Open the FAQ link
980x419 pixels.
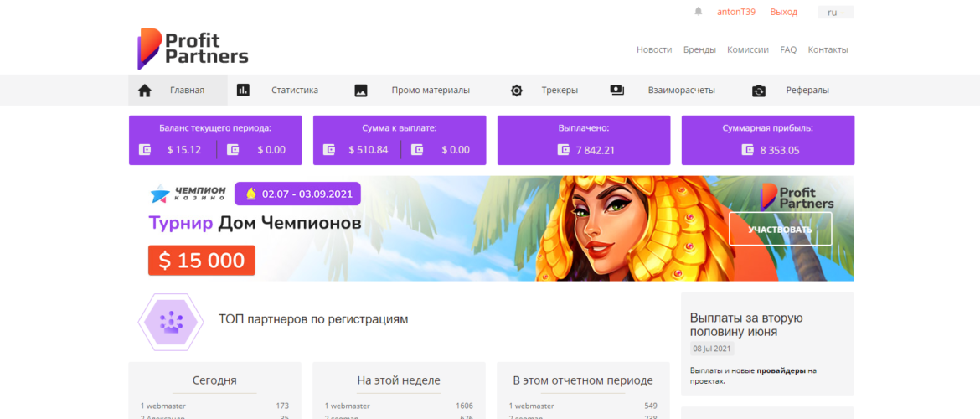coord(788,49)
